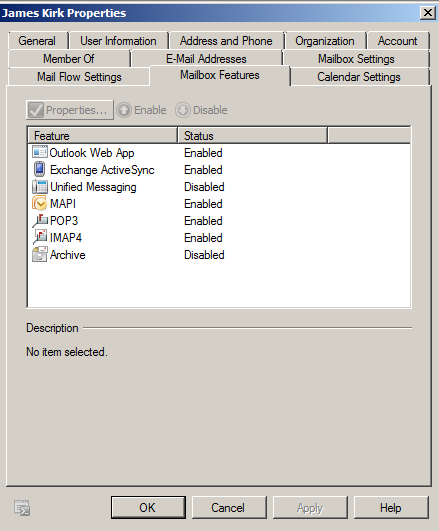
Task: Select the Exchange ActiveSync label
Action: tap(102, 170)
